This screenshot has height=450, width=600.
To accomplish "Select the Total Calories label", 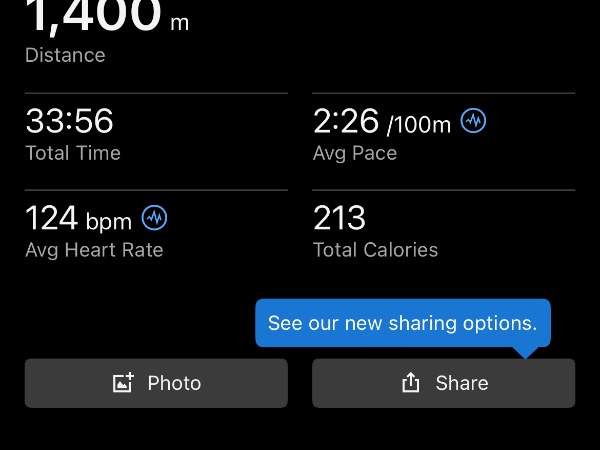I will [375, 249].
